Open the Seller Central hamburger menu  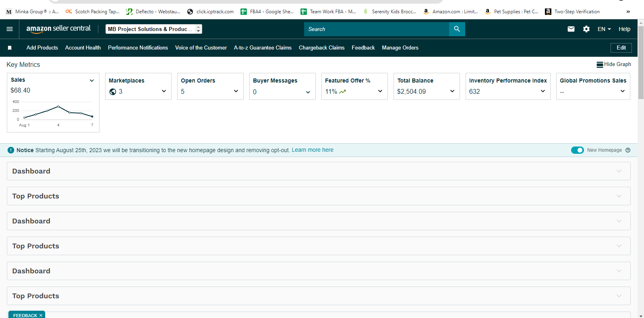click(10, 29)
